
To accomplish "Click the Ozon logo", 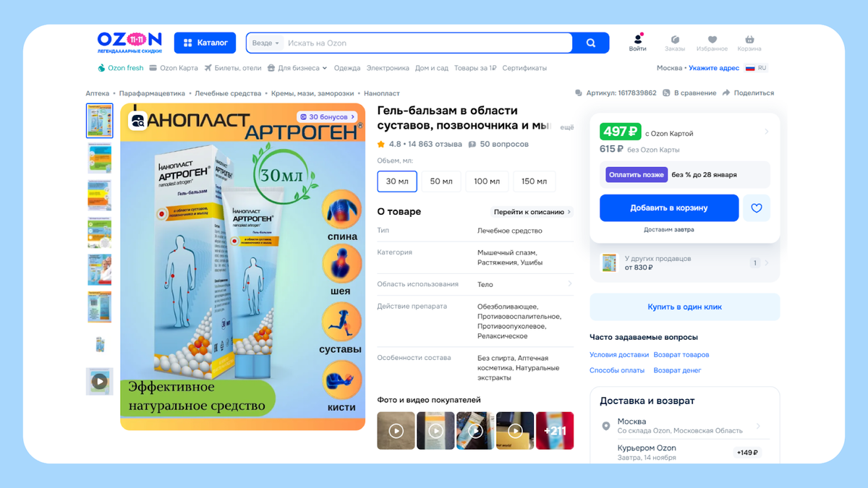I will click(129, 42).
